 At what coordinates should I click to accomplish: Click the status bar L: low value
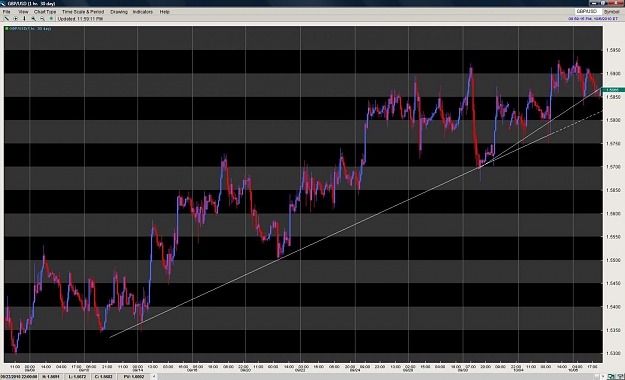pos(77,376)
